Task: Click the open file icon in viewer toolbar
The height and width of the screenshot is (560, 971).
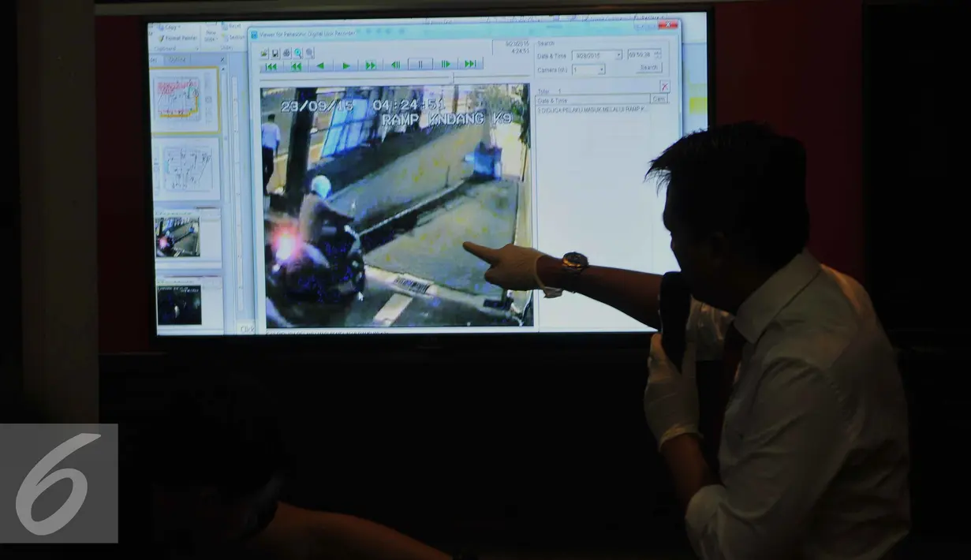Action: 264,53
